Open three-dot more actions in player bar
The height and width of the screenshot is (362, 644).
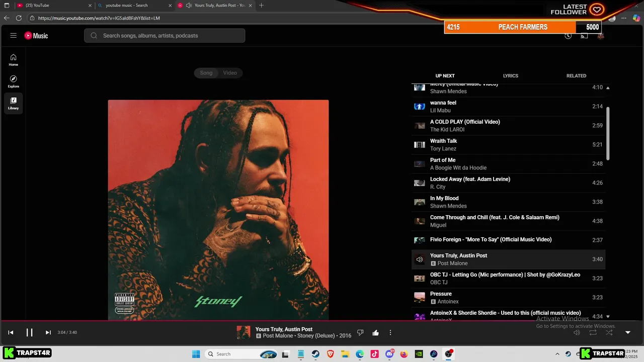click(390, 333)
